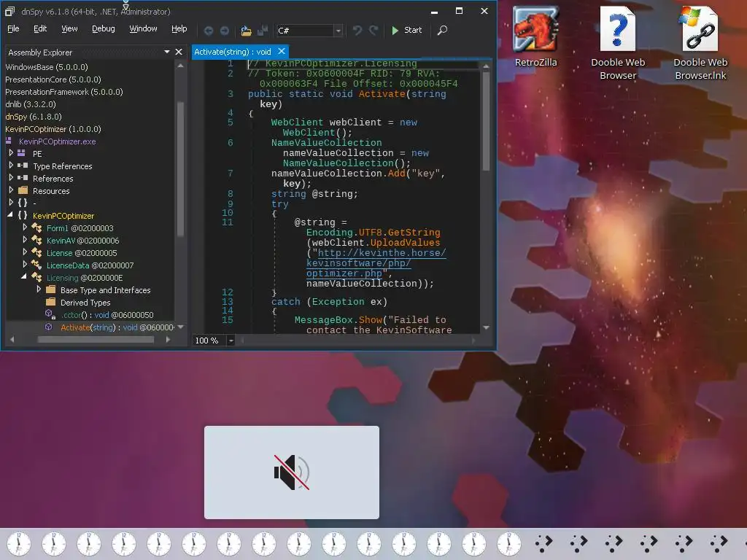Open the 100 % zoom dropdown arrow
Screen dimensions: 747x560
[231, 341]
